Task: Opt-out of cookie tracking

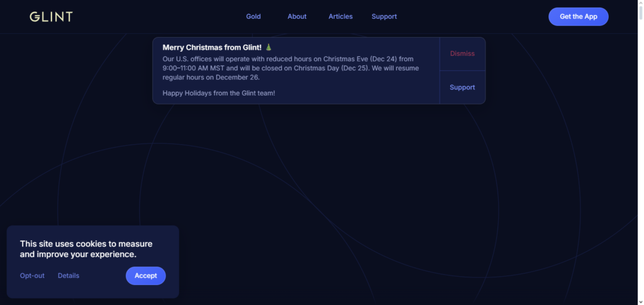Action: point(32,275)
